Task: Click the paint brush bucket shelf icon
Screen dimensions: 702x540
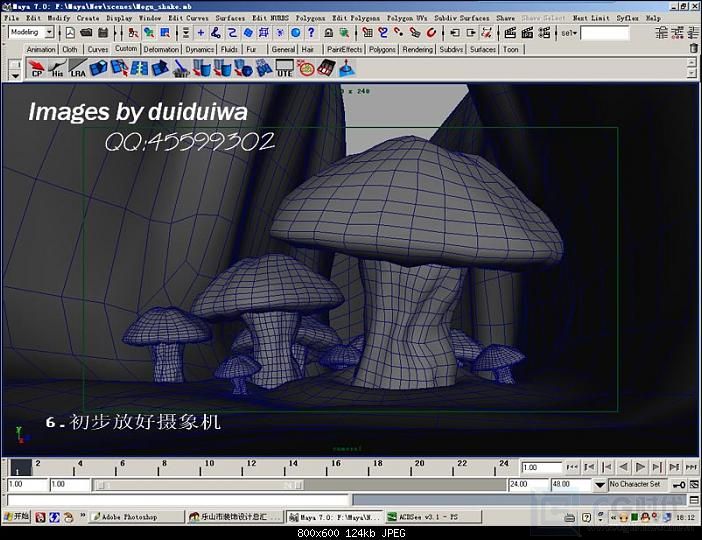Action: tap(181, 69)
